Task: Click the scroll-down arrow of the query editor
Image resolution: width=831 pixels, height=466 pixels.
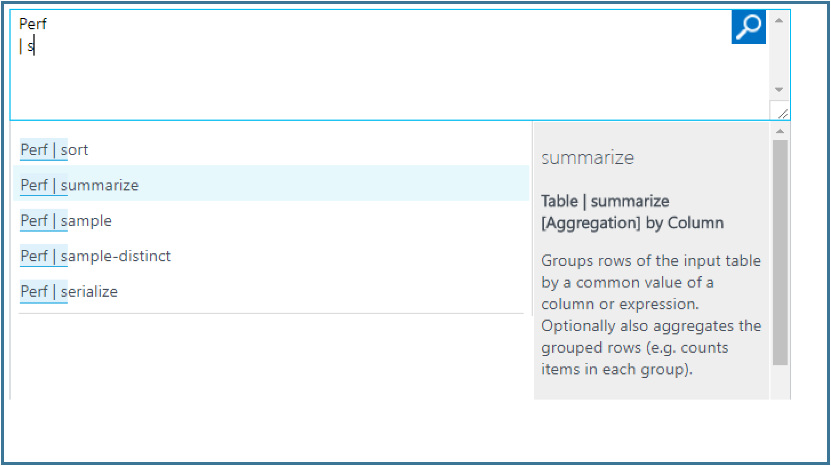Action: [x=779, y=90]
